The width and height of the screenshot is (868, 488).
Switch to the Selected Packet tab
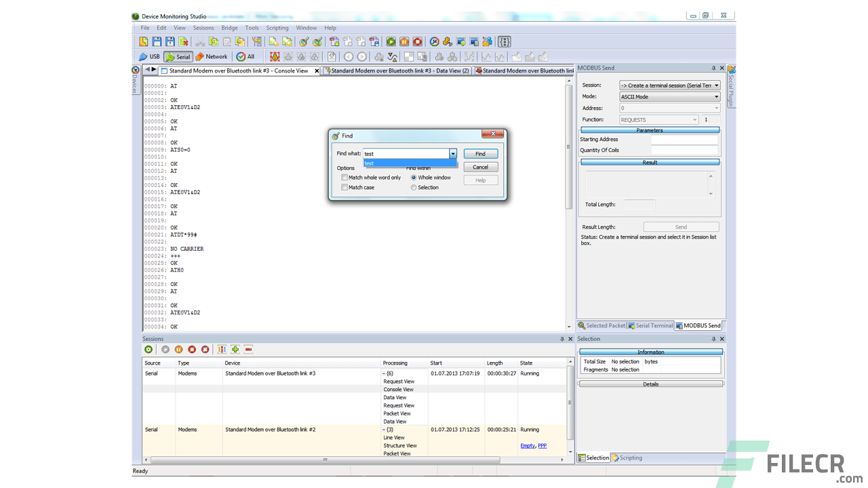click(602, 325)
